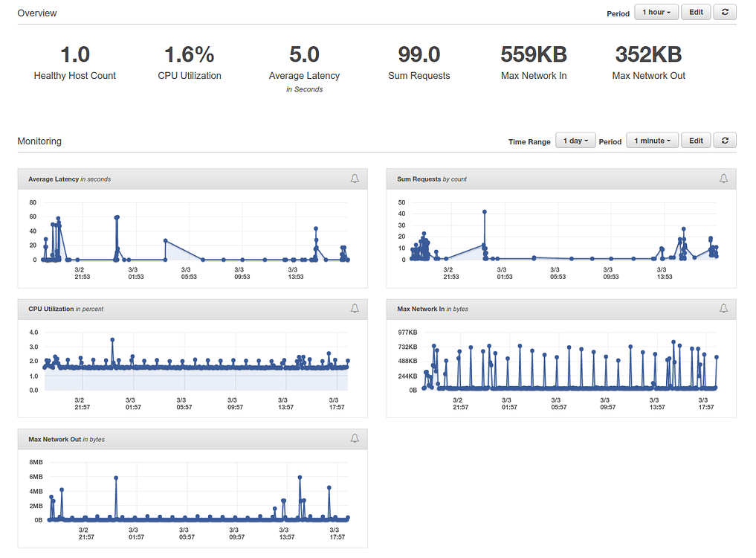Image resolution: width=756 pixels, height=558 pixels.
Task: Click the alarm bell on Max Network Out chart
Action: [354, 439]
